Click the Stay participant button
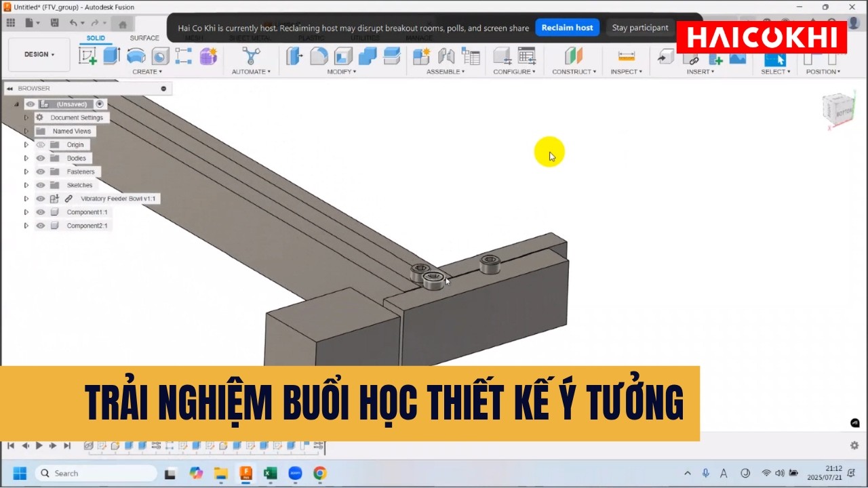Image resolution: width=868 pixels, height=488 pixels. (x=640, y=28)
